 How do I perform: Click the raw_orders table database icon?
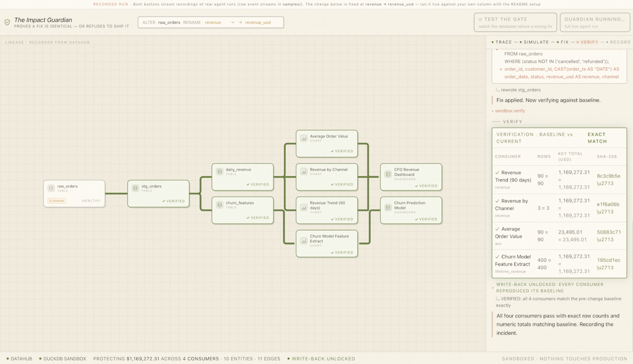point(51,188)
